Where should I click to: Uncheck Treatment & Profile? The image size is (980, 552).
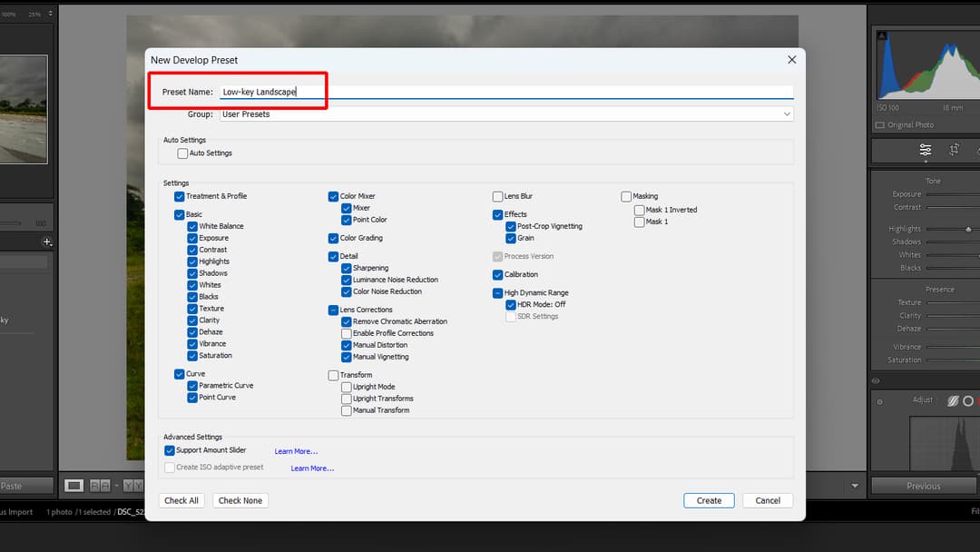180,196
